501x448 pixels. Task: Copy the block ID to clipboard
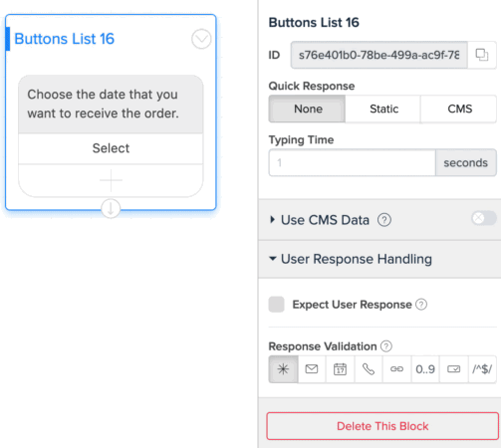(x=482, y=55)
